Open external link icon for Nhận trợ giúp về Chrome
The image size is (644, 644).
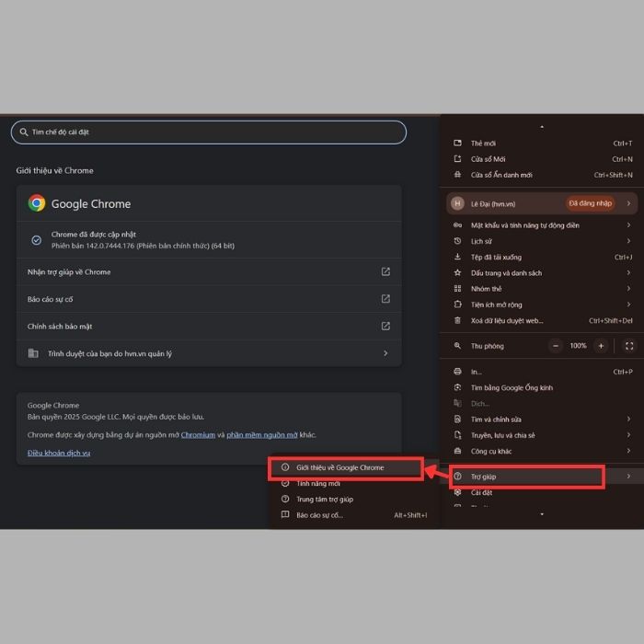coord(385,272)
